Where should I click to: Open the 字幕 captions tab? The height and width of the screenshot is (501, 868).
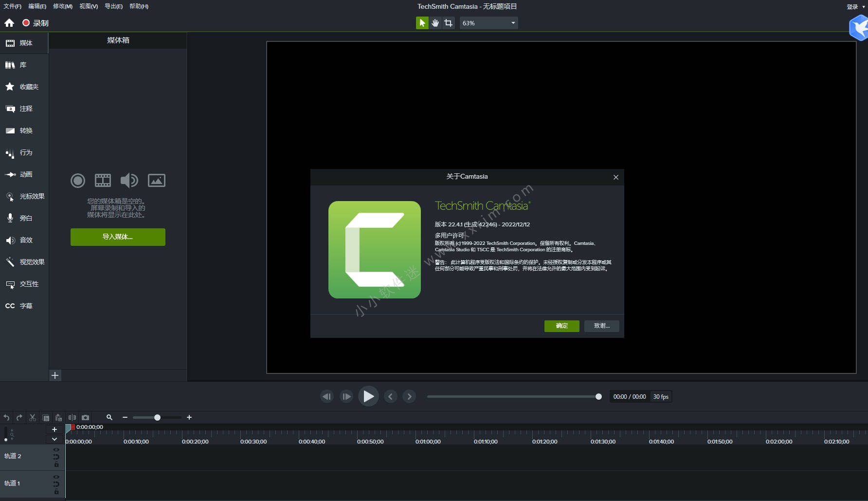coord(24,306)
